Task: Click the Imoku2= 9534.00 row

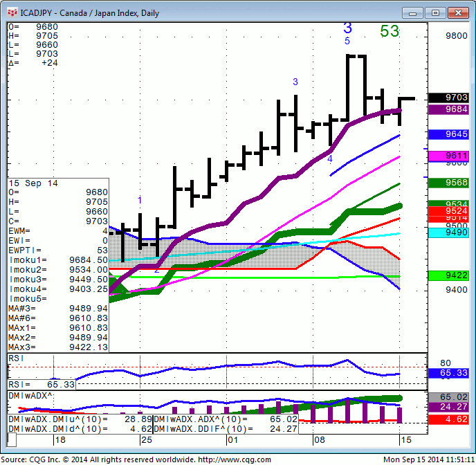Action: (x=58, y=270)
